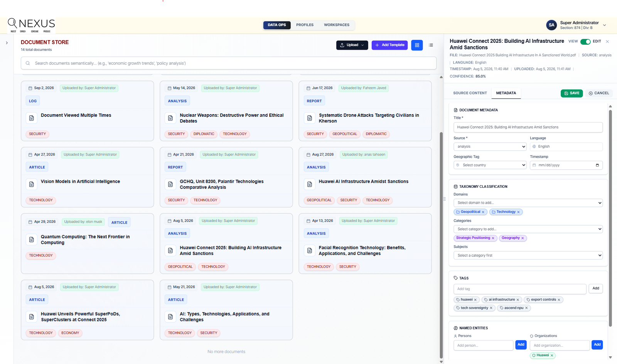This screenshot has height=364, width=617.
Task: Click file icon of Facial Recognition Technology document
Action: [x=310, y=251]
